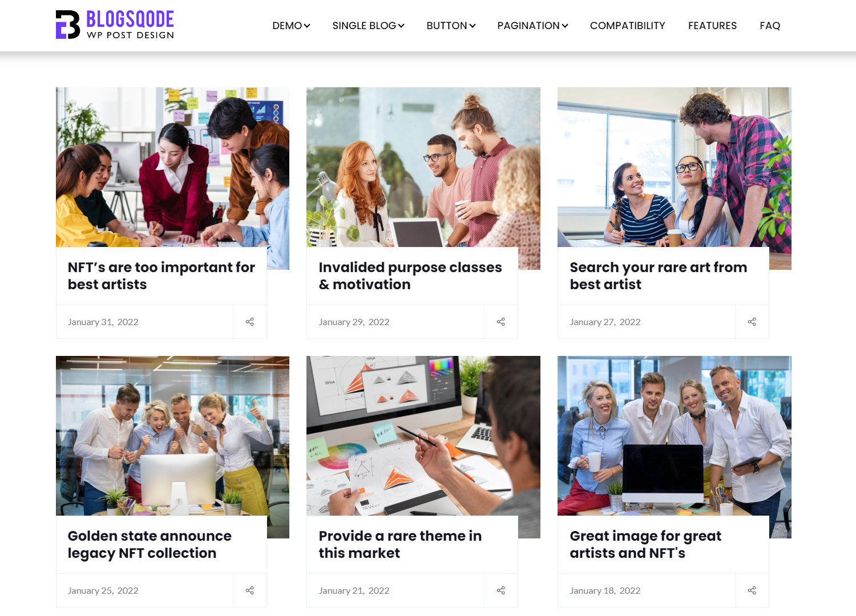
Task: Open "NFT's are too important for best artists" post
Action: click(x=161, y=276)
